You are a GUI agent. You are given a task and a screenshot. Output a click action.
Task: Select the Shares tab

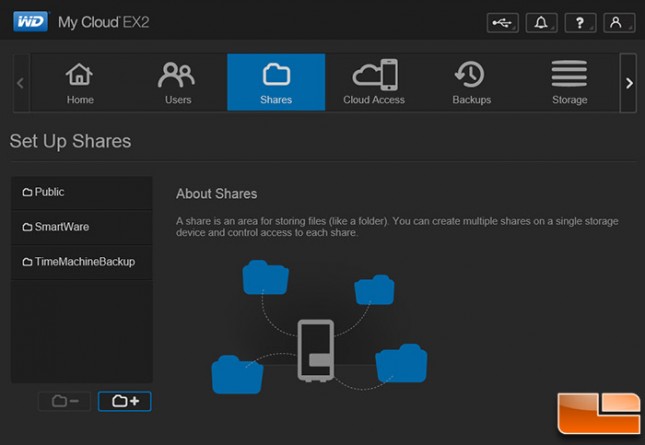tap(276, 82)
